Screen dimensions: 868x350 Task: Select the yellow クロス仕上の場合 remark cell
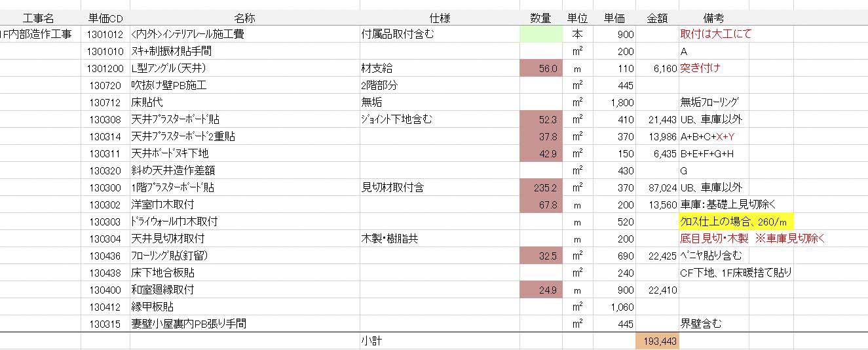(736, 222)
